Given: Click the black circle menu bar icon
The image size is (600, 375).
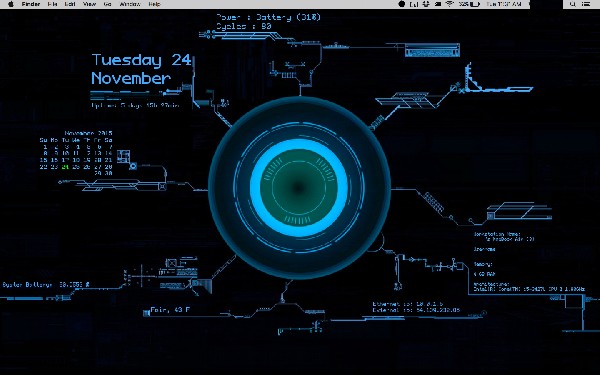Looking at the screenshot, I should [x=401, y=4].
